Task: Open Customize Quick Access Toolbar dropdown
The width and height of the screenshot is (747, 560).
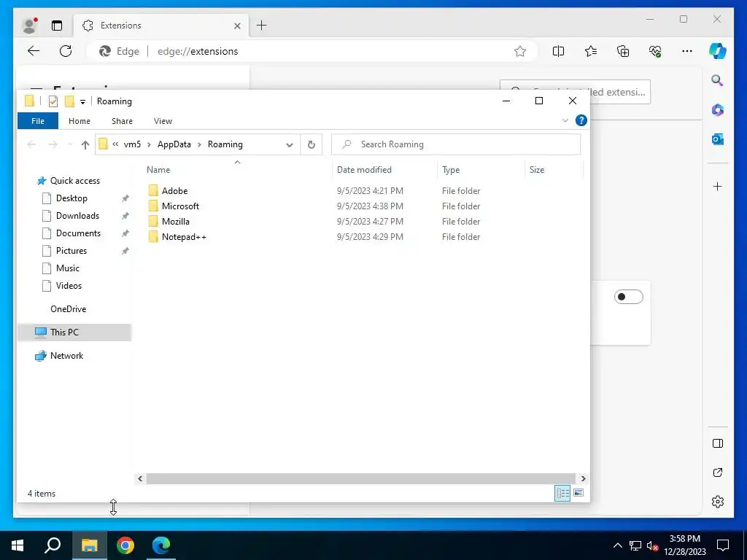Action: 82,101
